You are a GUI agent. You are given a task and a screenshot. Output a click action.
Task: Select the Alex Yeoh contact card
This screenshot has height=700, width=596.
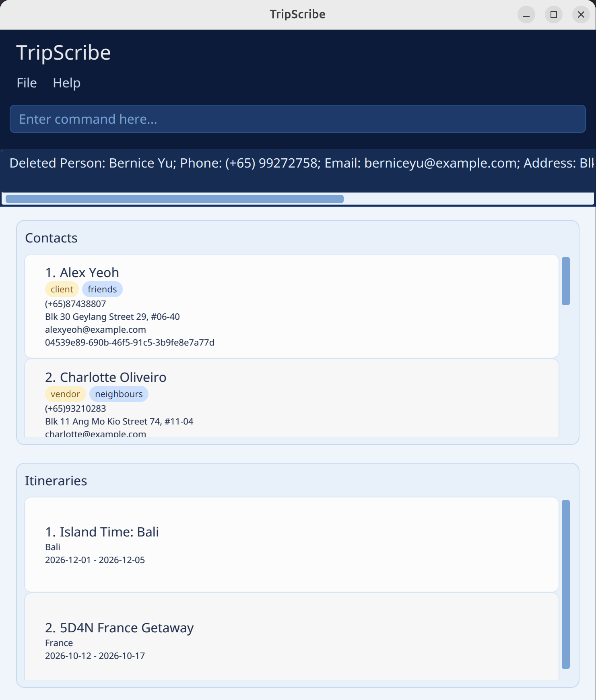click(x=291, y=306)
